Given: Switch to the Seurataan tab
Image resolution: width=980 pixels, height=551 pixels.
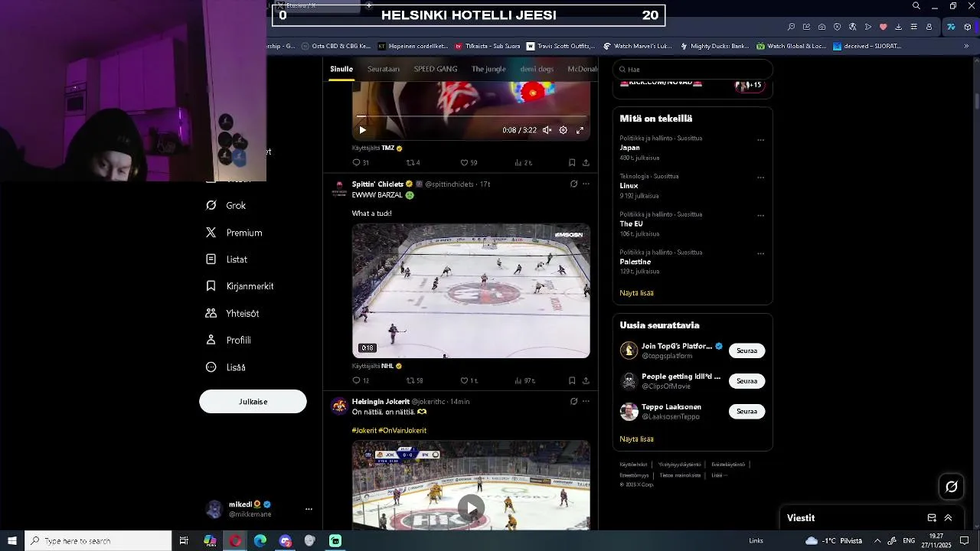Looking at the screenshot, I should (x=384, y=69).
